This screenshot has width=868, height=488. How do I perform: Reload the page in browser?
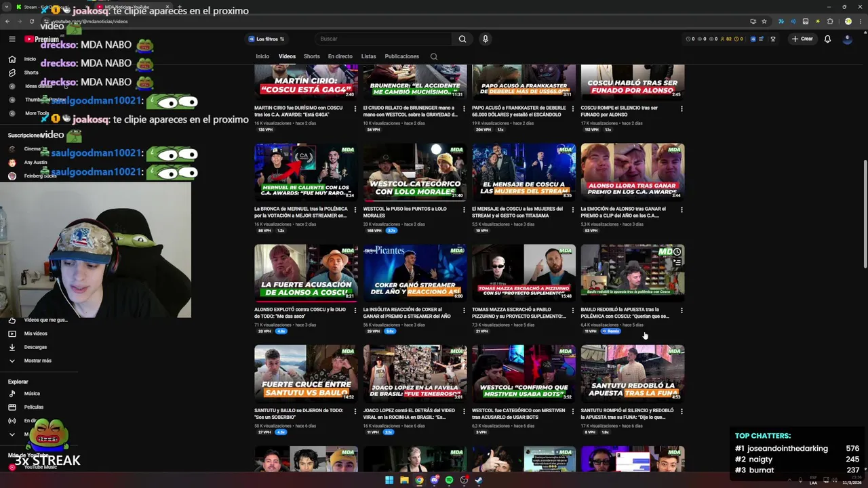[x=31, y=22]
